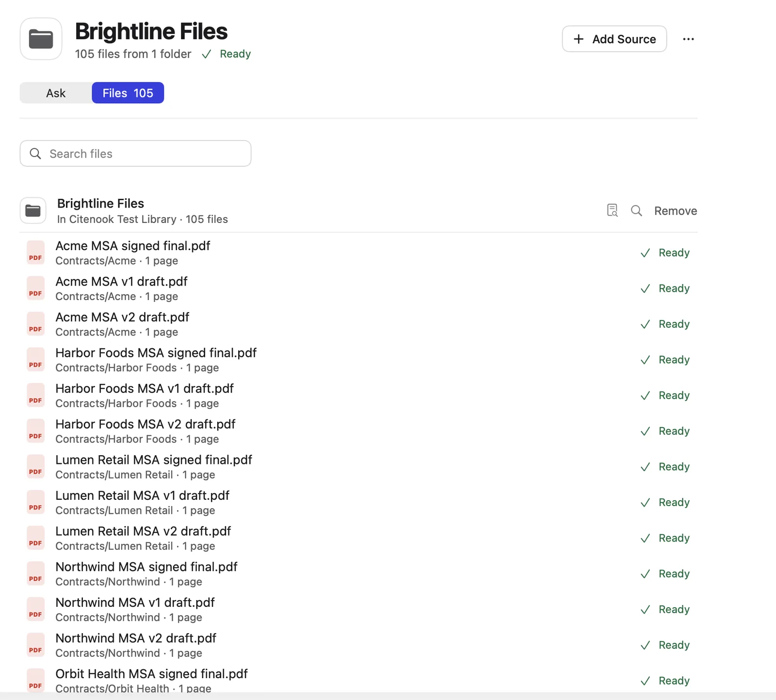Click PDF icon for Lumen Retail v2 draft
The image size is (776, 700).
[35, 538]
